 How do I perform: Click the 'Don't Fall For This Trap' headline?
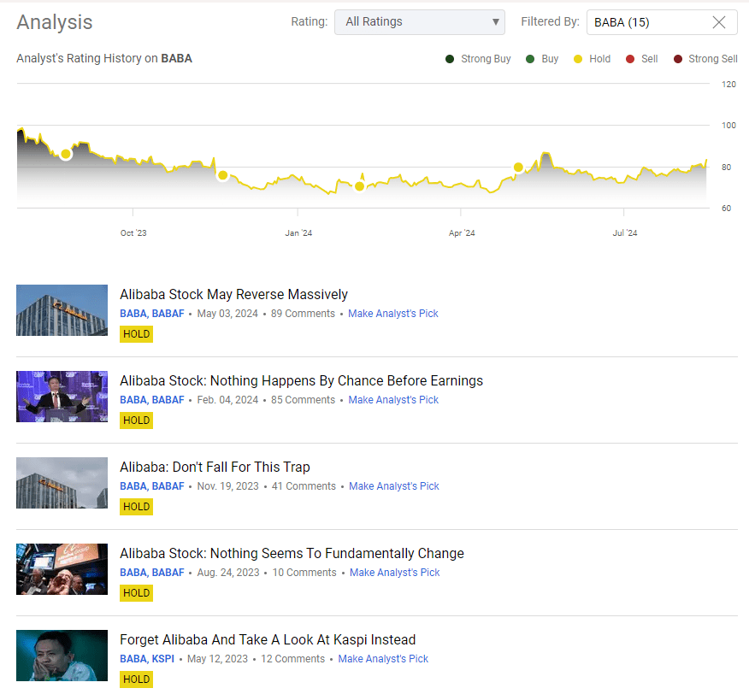point(215,468)
